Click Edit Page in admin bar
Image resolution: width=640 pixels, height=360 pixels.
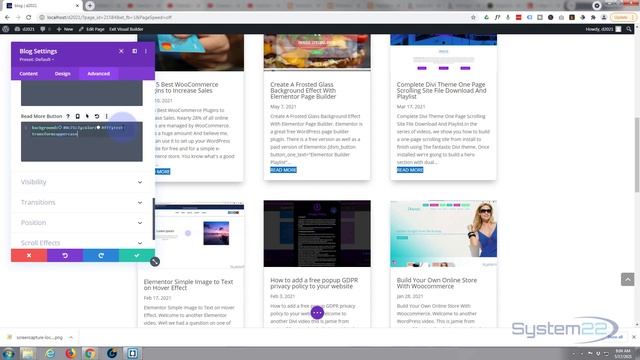(91, 29)
